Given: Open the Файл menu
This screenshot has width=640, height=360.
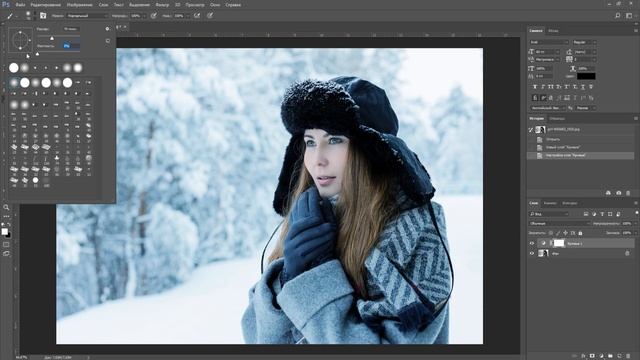Looking at the screenshot, I should [20, 5].
